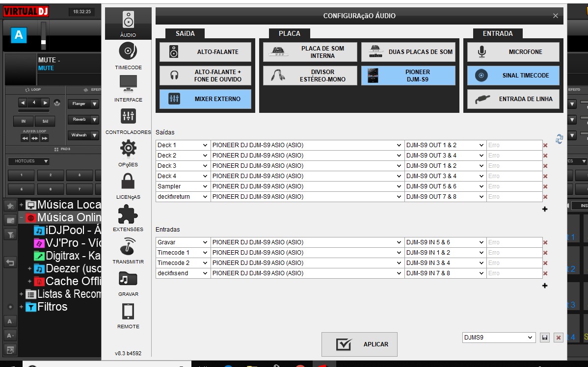Remove the Timecode 1 input row
This screenshot has height=367, width=588.
(x=545, y=253)
